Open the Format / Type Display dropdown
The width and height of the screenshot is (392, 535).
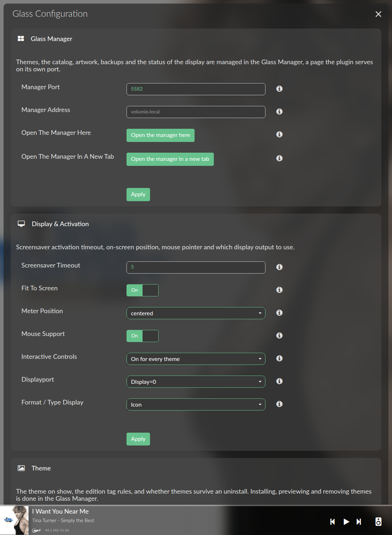(196, 404)
